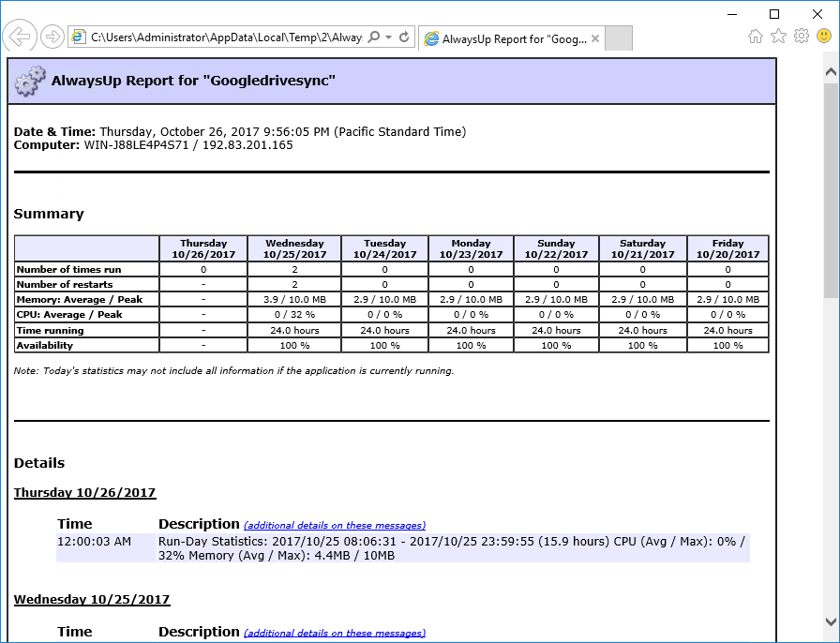The width and height of the screenshot is (840, 643).
Task: Maximize the browser window
Action: [774, 14]
